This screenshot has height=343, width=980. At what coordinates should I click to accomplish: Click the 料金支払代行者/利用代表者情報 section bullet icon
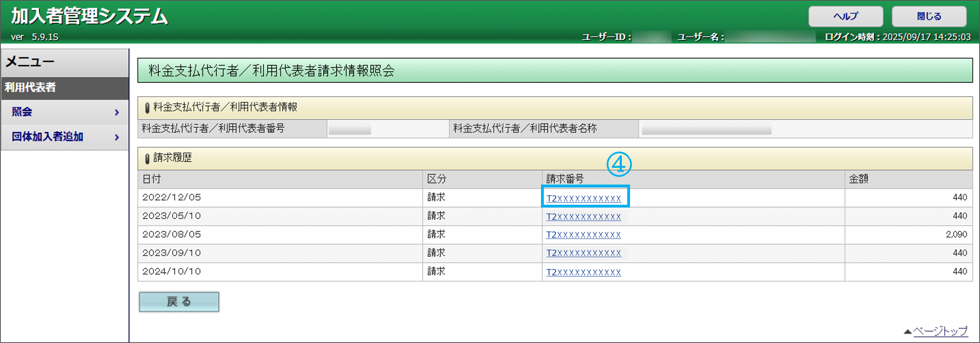pyautogui.click(x=147, y=108)
